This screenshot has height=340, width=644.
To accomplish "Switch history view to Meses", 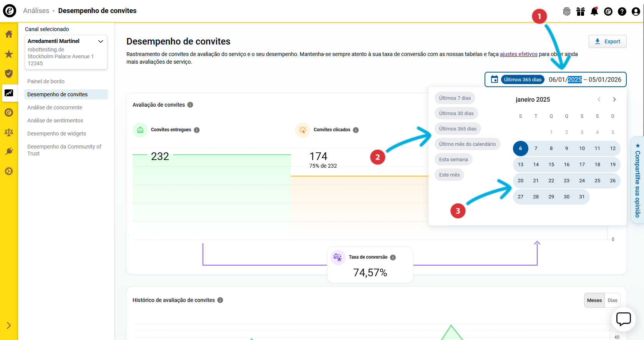I will 594,300.
